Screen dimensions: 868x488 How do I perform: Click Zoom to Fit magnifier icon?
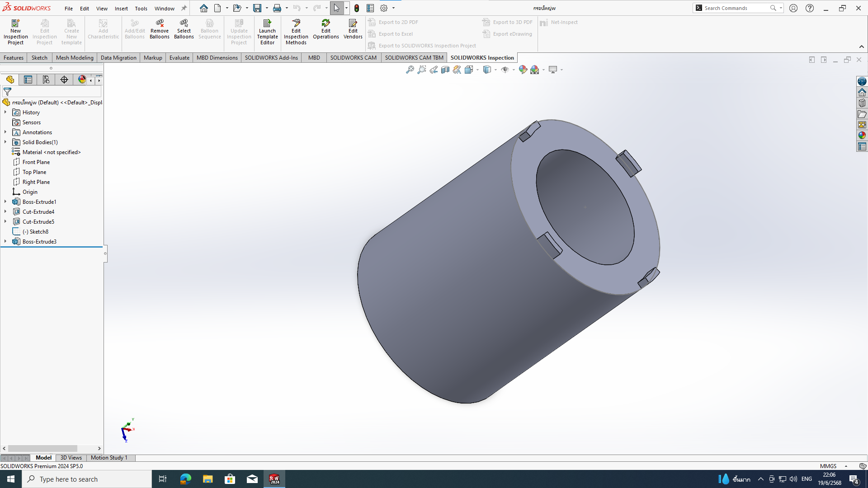tap(410, 70)
